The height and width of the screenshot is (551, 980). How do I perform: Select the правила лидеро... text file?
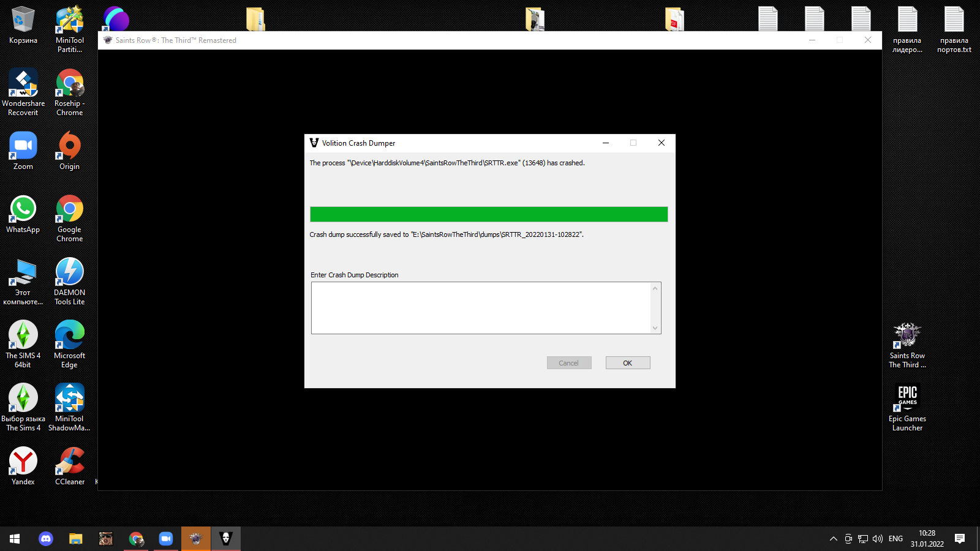point(907,29)
